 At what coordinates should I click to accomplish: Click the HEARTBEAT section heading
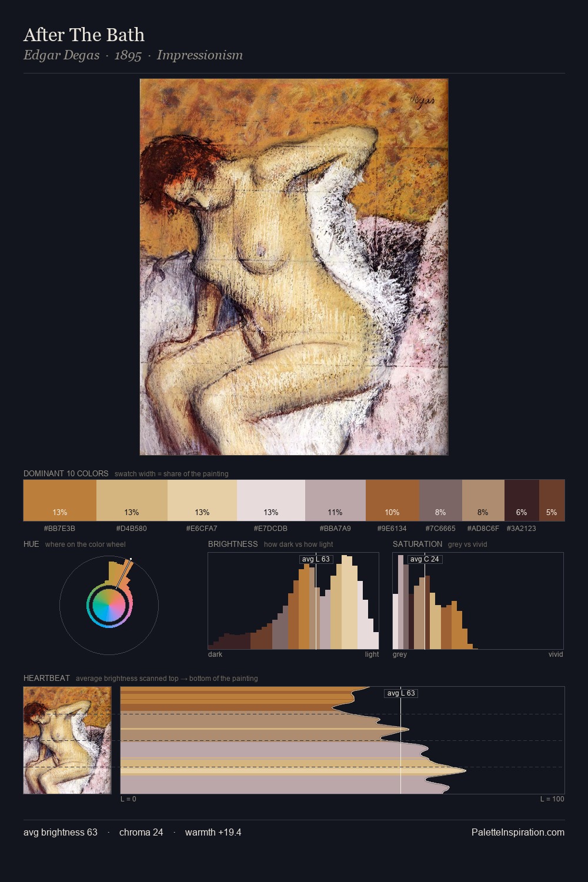click(x=46, y=678)
